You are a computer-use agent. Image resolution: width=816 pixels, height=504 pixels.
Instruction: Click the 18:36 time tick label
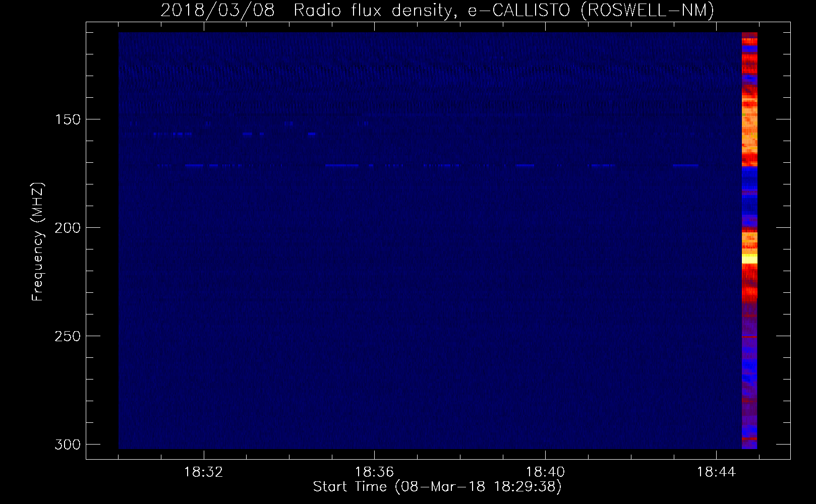point(374,472)
